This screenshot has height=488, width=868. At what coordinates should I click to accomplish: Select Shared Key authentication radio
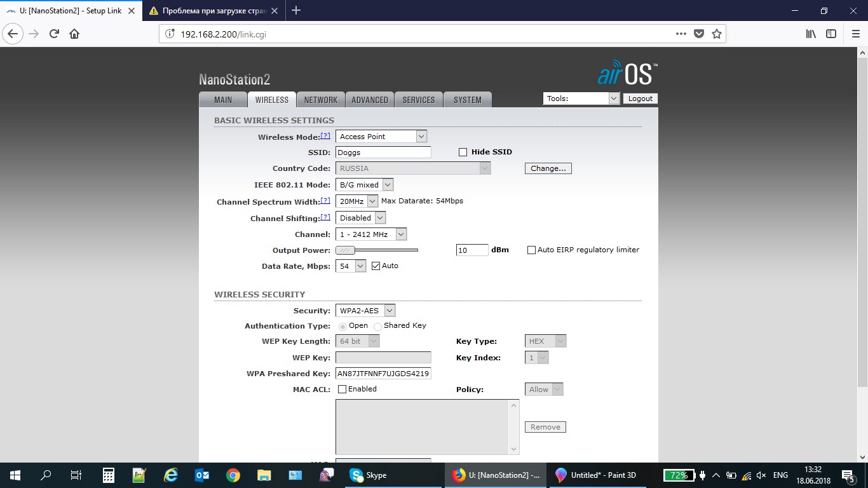coord(377,326)
